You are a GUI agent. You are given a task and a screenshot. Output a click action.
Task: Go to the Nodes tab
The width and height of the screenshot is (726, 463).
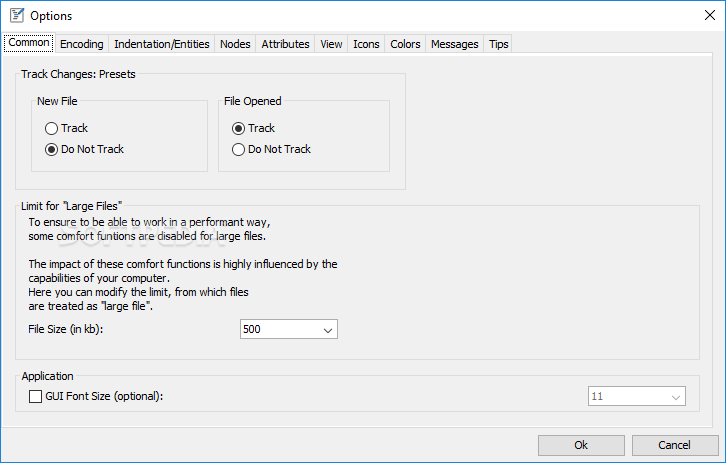[x=235, y=44]
